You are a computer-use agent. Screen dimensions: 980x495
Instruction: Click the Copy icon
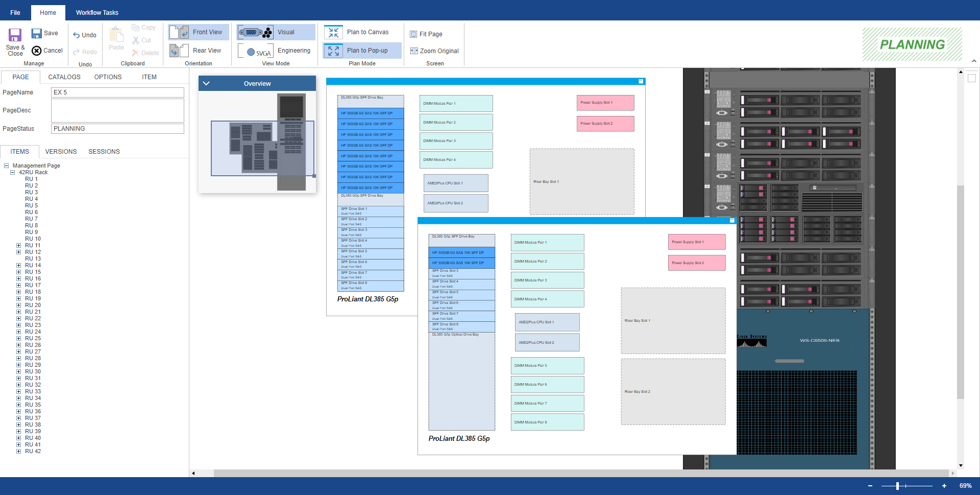pyautogui.click(x=135, y=28)
